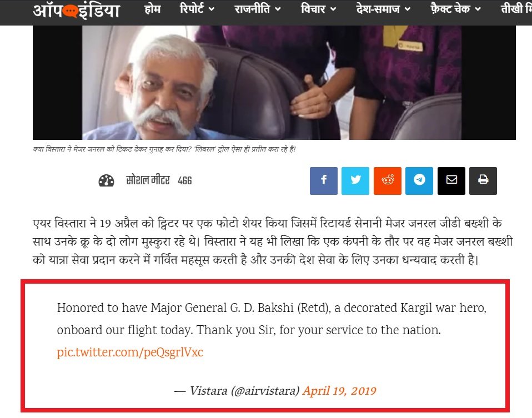Click the सोशल मीटर count 466
The image size is (532, 418).
(x=185, y=180)
